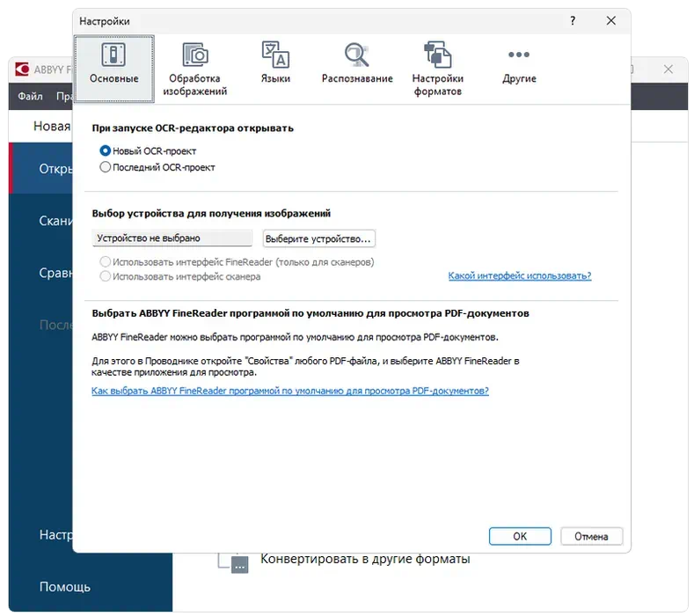
Task: Open Файл menu in ABBYY main window
Action: pyautogui.click(x=30, y=96)
